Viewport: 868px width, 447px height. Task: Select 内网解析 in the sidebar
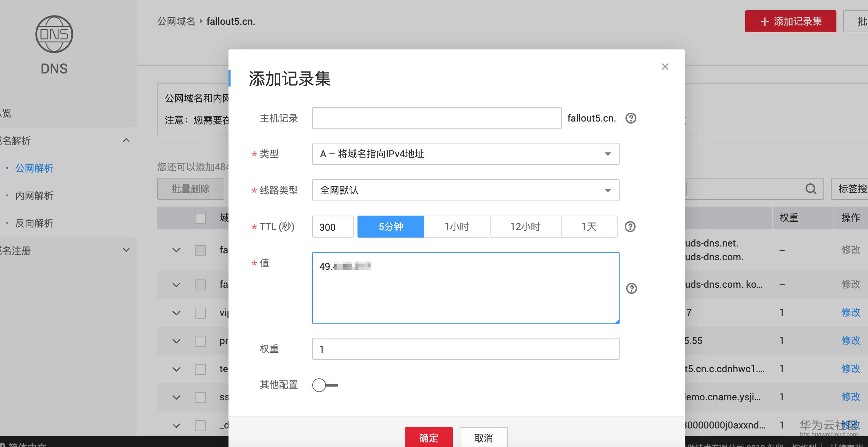tap(34, 196)
